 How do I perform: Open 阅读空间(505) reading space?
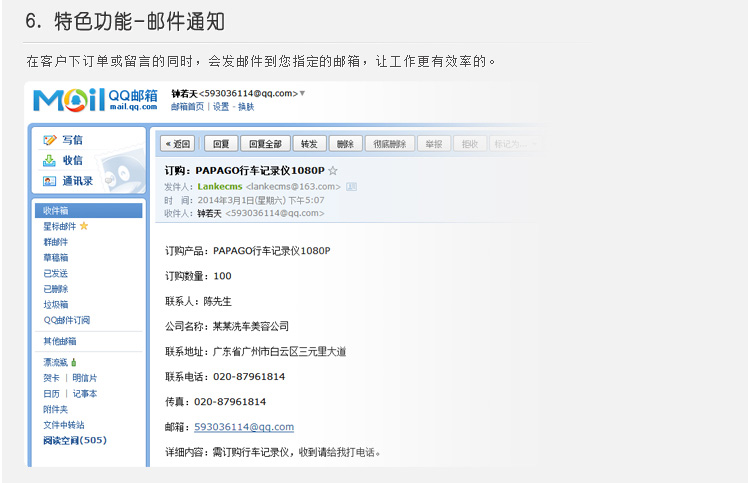(x=75, y=440)
